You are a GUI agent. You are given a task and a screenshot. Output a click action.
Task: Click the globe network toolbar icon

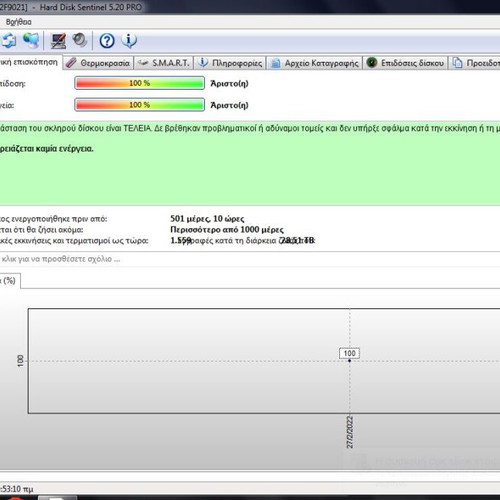point(31,40)
